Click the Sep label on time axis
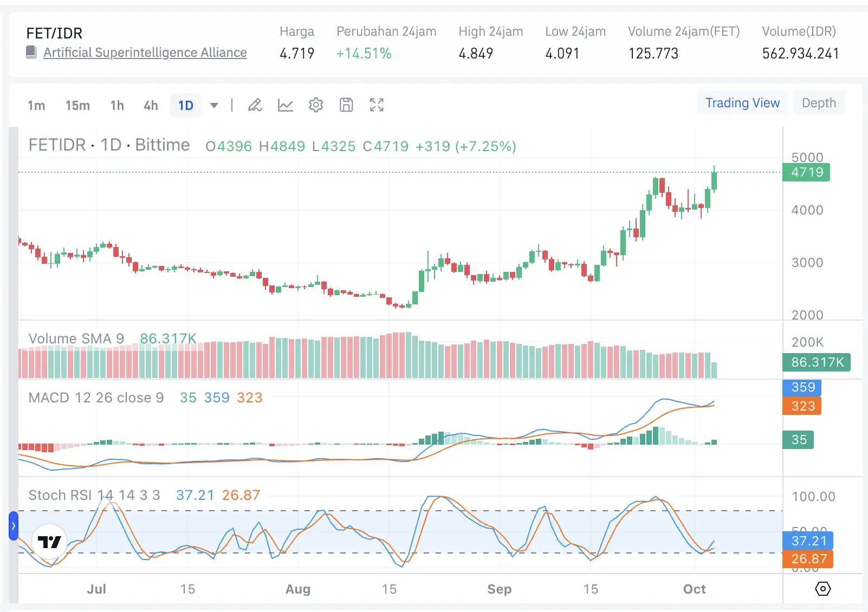868x612 pixels. pyautogui.click(x=499, y=589)
